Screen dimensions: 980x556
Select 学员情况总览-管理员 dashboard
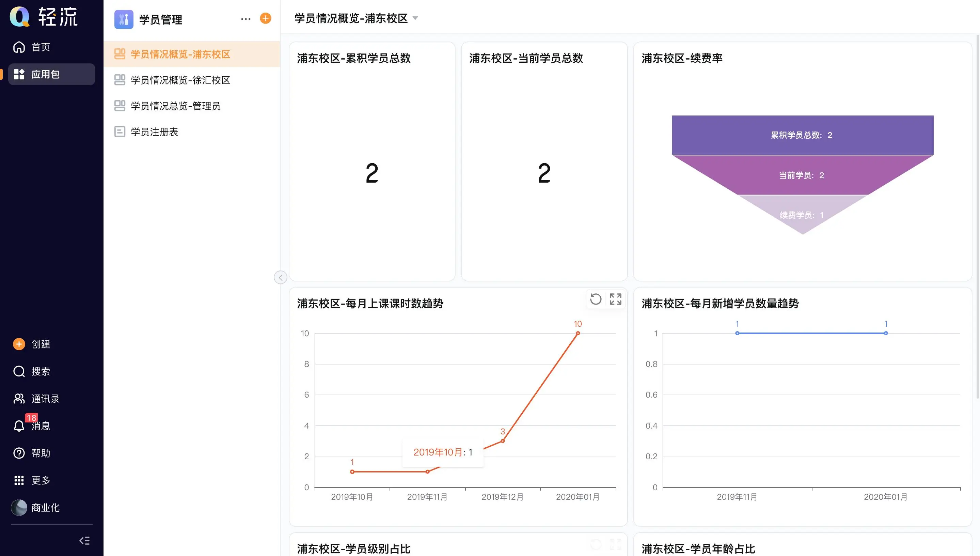(x=192, y=106)
